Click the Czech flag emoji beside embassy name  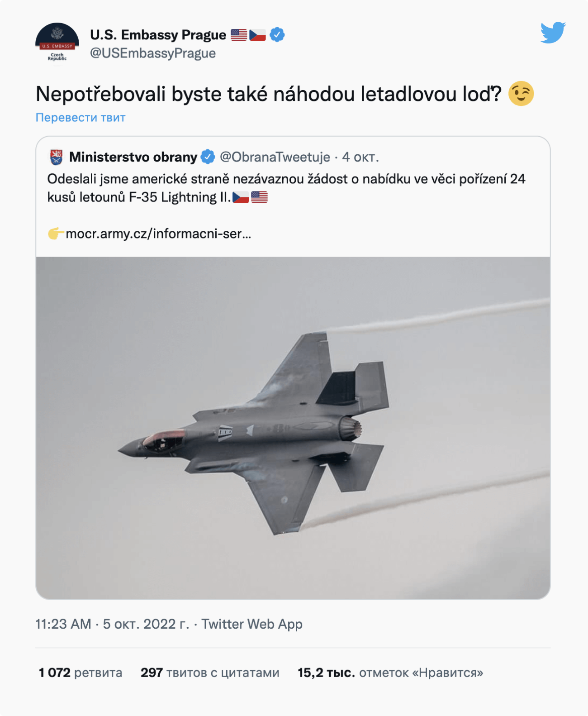257,35
